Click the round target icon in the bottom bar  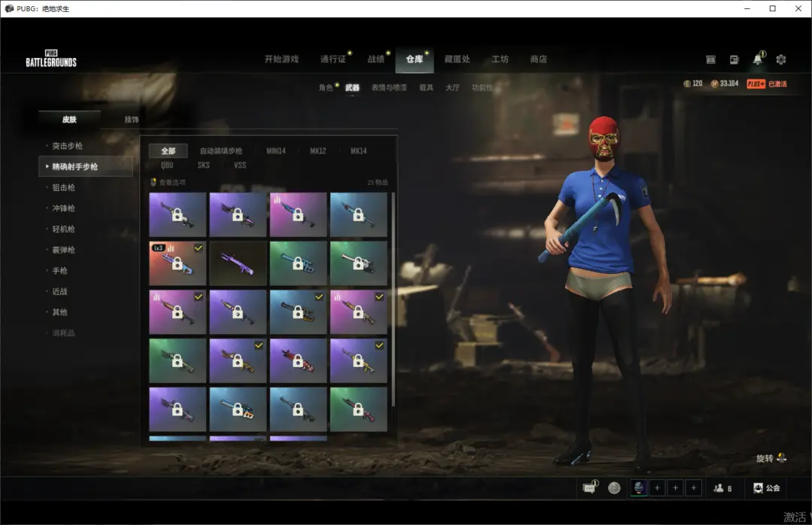[x=614, y=487]
